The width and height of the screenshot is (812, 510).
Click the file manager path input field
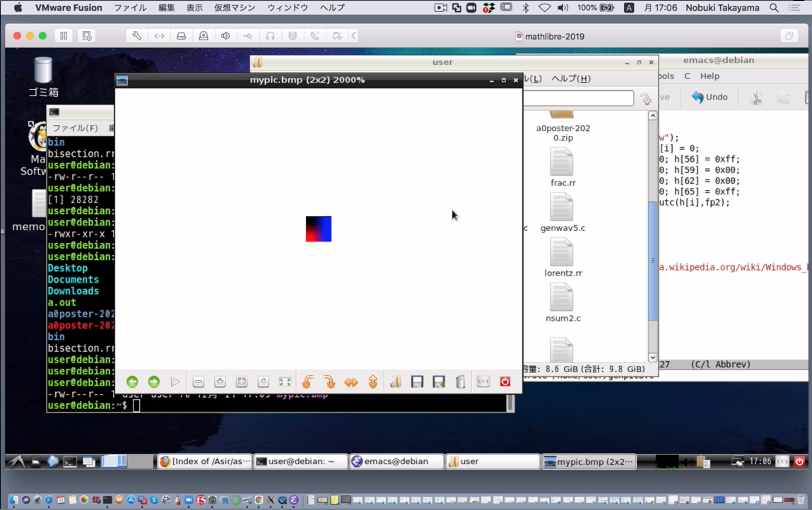pyautogui.click(x=578, y=98)
